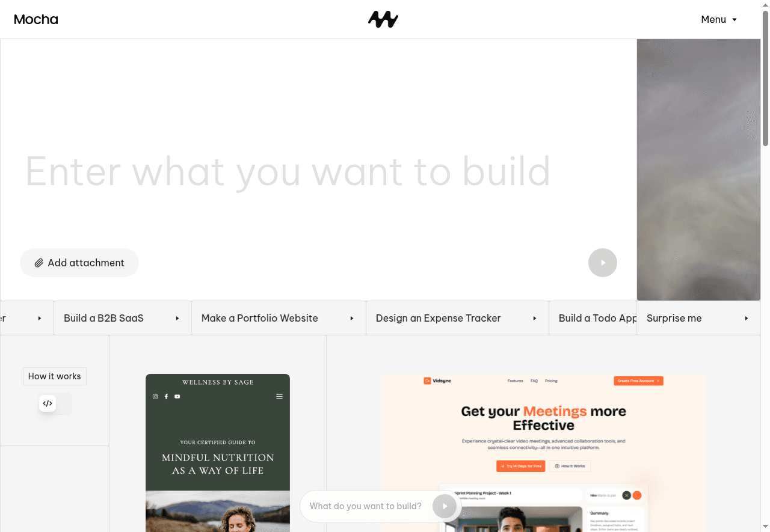Click YouTube icon in Wellness preview
This screenshot has height=532, width=770.
pos(177,397)
